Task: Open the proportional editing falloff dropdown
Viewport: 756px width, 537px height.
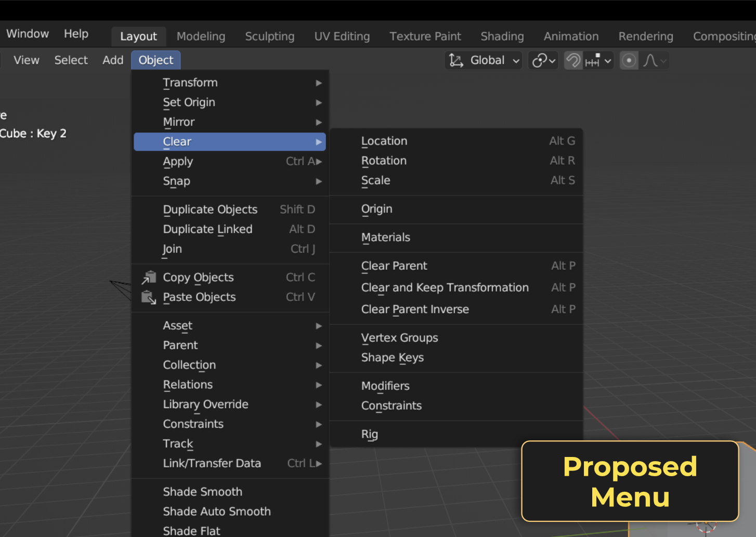Action: tap(654, 61)
